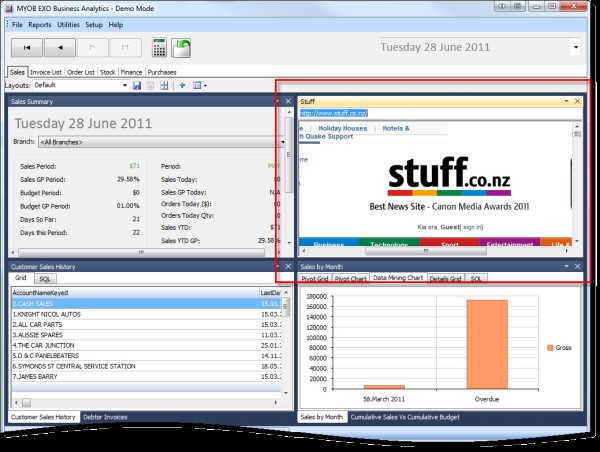This screenshot has height=452, width=600.
Task: Open the Sport section on Stuff
Action: coord(450,242)
